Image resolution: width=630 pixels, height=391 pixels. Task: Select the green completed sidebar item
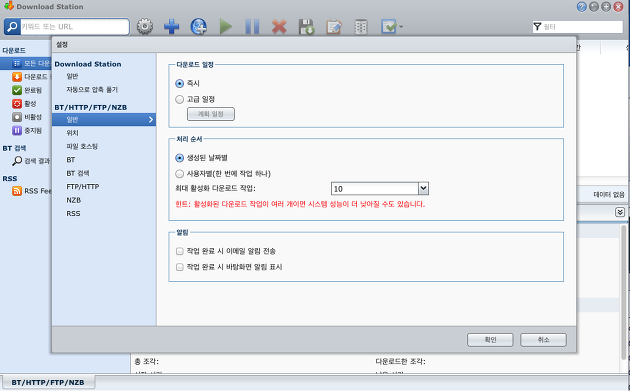(x=27, y=90)
